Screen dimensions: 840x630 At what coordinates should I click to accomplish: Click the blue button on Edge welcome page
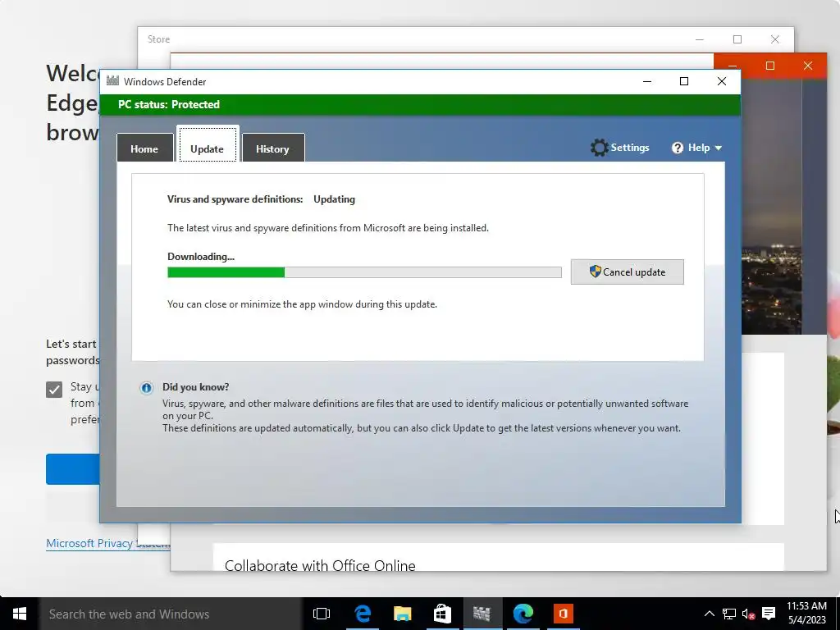tap(73, 469)
